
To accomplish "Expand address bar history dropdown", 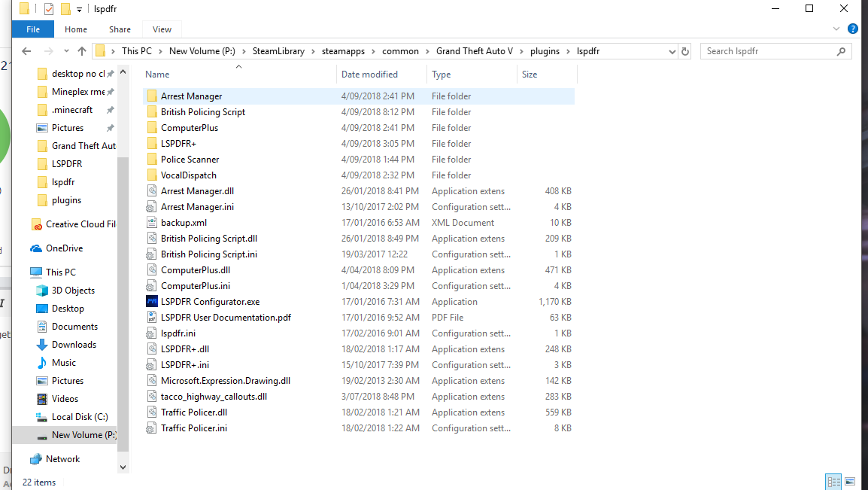I will coord(672,51).
